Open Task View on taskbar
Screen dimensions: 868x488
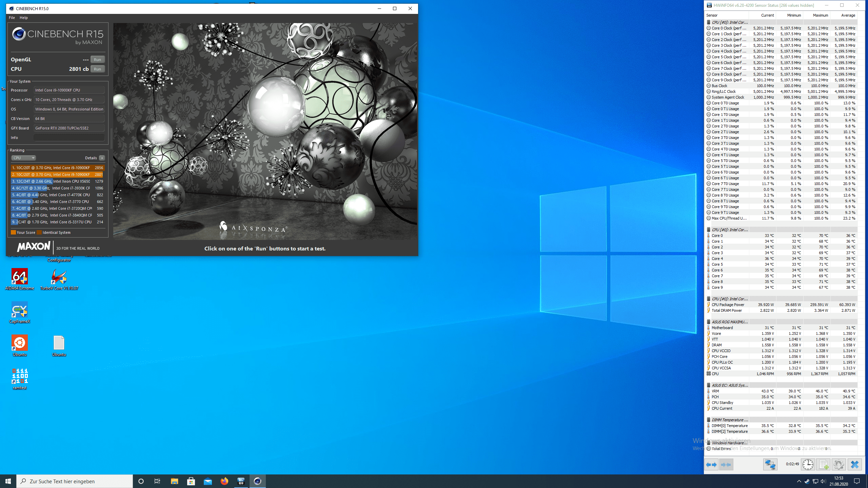click(x=157, y=481)
